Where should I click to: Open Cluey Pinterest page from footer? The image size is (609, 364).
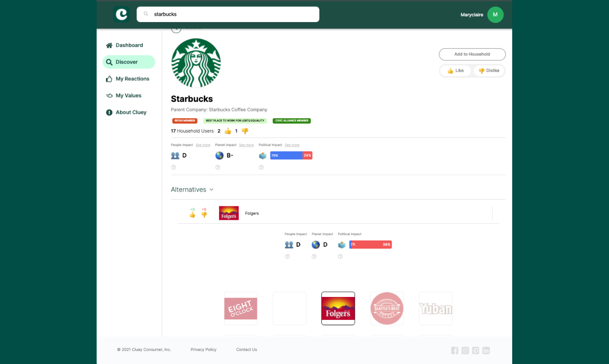point(476,351)
